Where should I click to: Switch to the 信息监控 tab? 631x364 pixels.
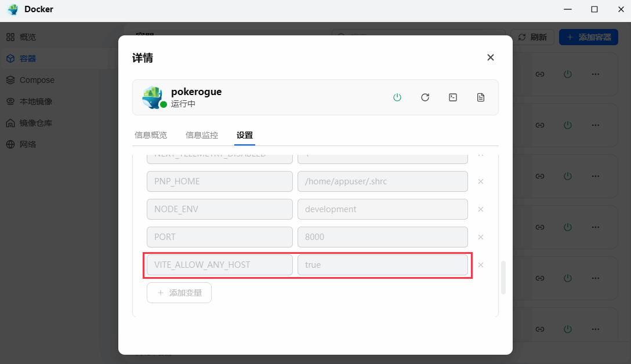pos(202,135)
